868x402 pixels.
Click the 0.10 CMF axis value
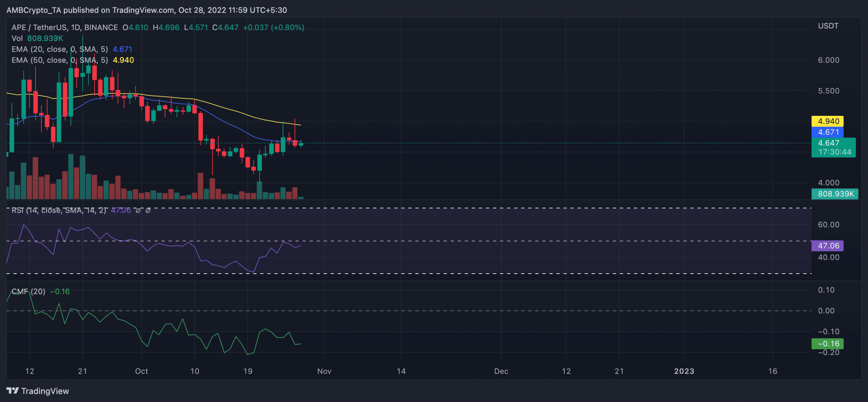coord(826,290)
